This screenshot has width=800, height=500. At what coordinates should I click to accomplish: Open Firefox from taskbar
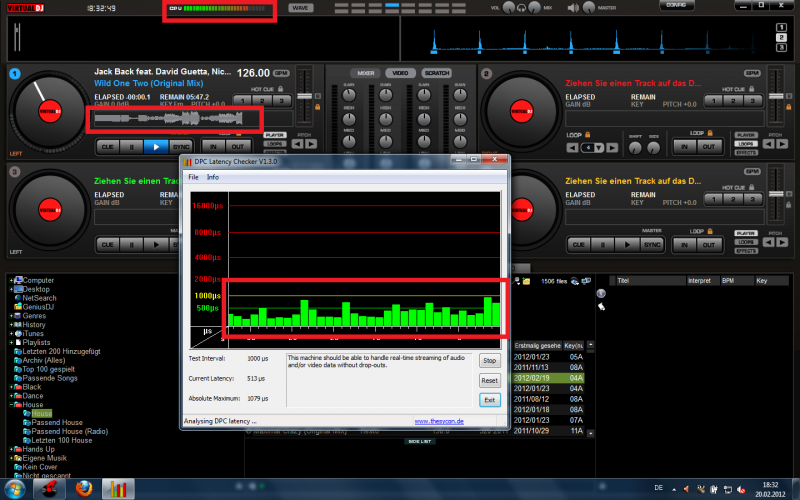pos(84,489)
